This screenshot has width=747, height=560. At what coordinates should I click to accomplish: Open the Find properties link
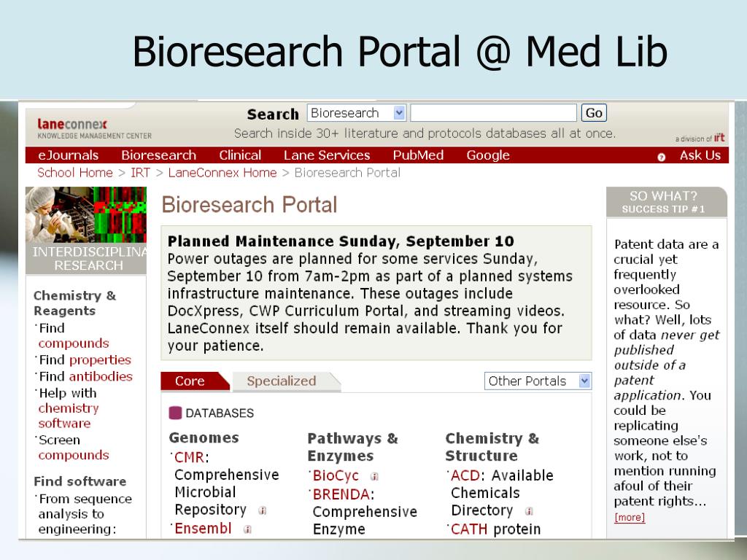100,360
